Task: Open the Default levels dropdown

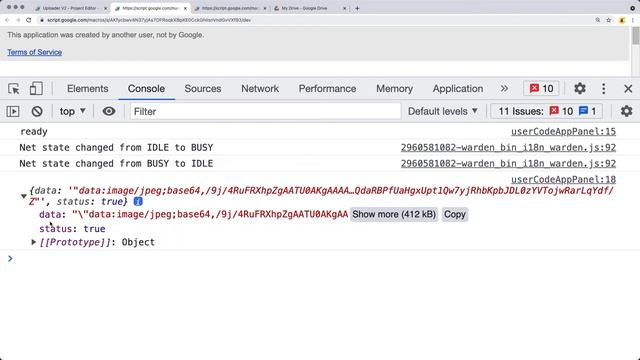Action: coord(443,111)
